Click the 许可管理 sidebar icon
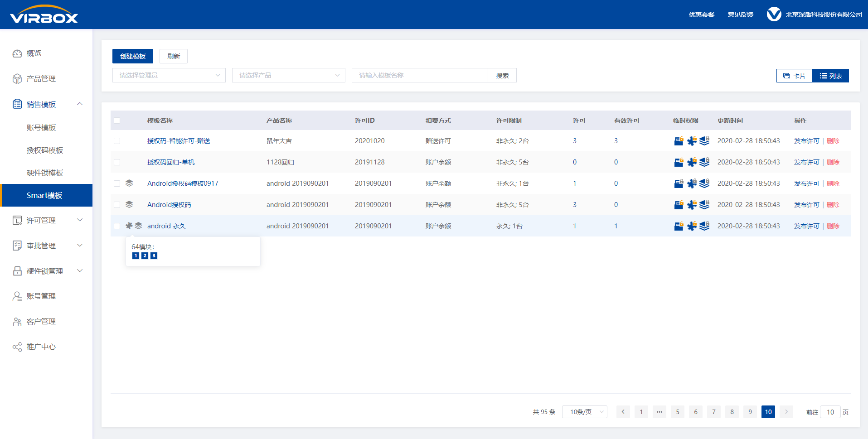The height and width of the screenshot is (439, 868). coord(17,220)
